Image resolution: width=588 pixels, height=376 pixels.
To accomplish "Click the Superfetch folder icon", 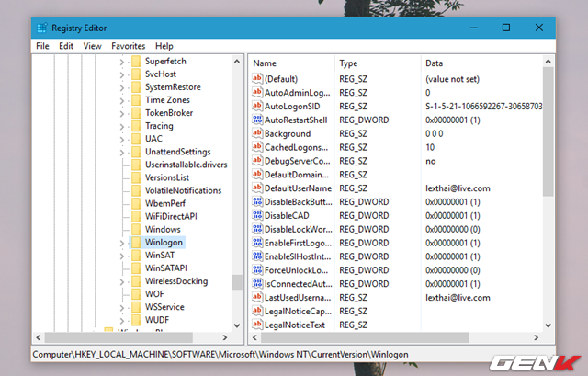I will click(x=136, y=60).
